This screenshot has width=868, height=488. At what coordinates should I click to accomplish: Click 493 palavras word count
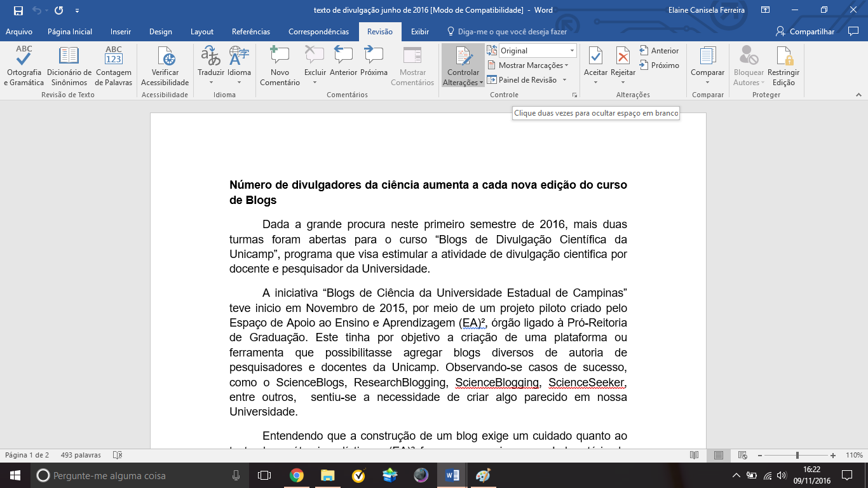point(81,455)
